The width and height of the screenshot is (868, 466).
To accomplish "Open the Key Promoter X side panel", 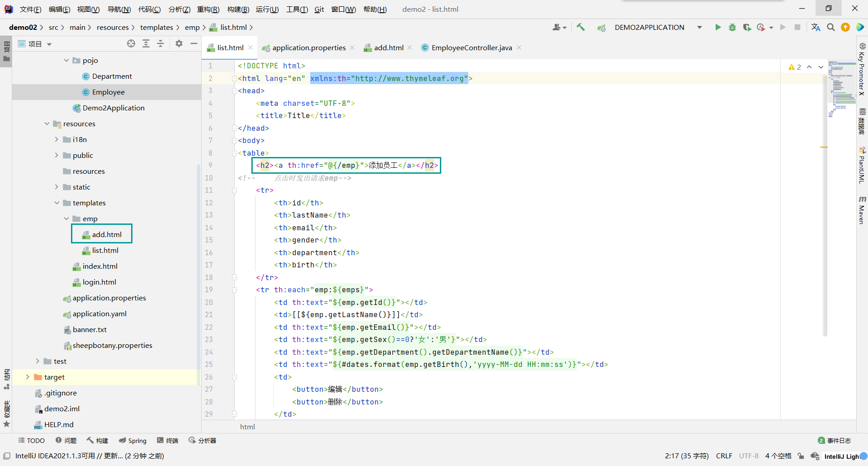I will pyautogui.click(x=862, y=69).
